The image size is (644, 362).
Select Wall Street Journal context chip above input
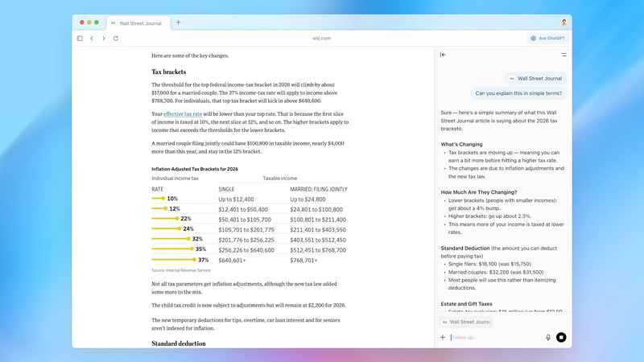point(466,321)
